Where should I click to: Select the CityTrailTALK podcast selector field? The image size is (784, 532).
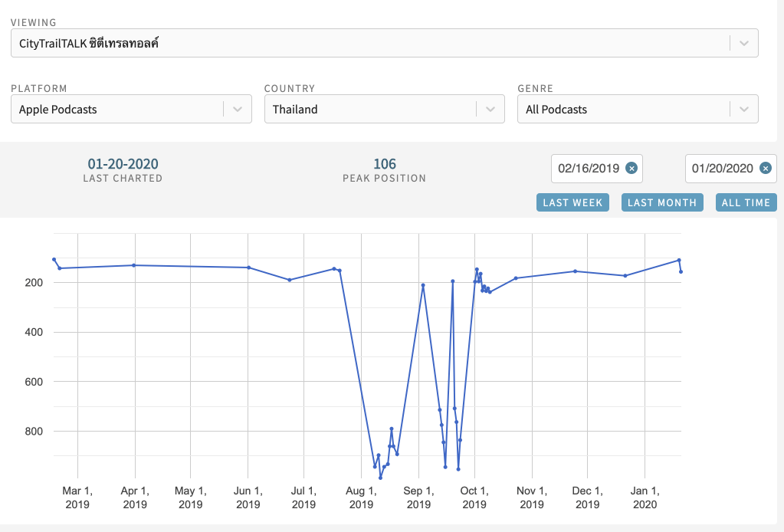click(368, 44)
